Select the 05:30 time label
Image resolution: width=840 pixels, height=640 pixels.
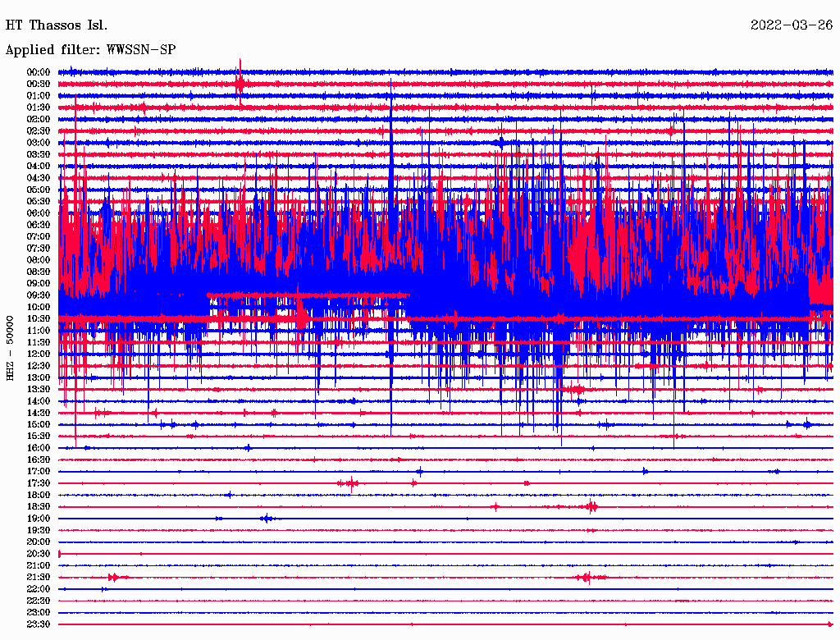click(39, 201)
